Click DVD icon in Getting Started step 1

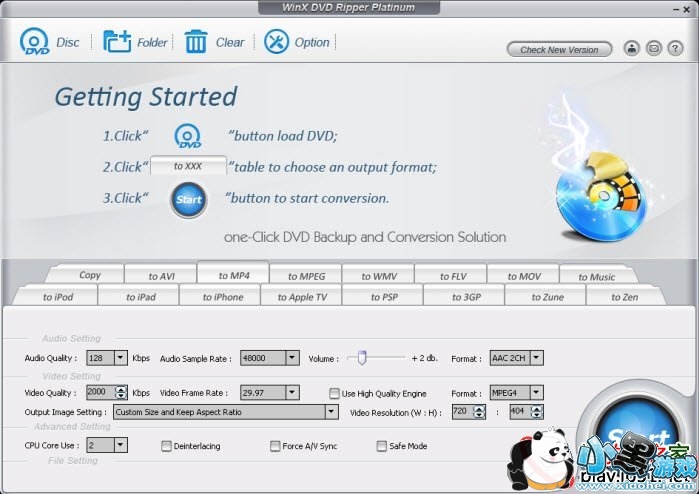(x=188, y=136)
